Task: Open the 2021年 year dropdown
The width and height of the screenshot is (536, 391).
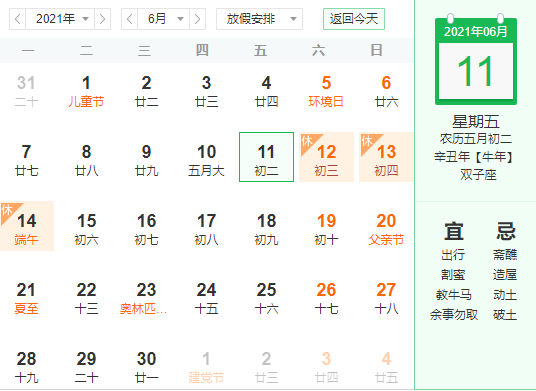Action: [60, 19]
